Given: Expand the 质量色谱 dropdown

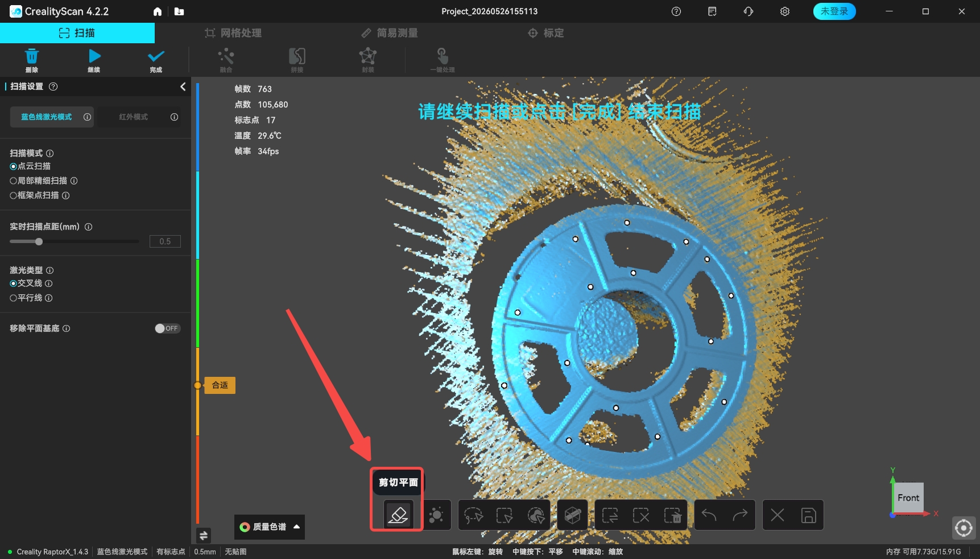Looking at the screenshot, I should [269, 527].
